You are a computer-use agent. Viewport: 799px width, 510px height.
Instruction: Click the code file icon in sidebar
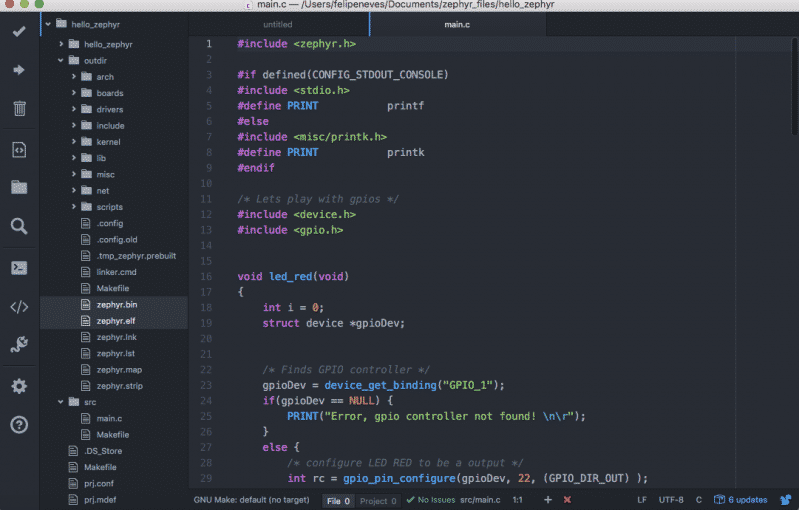pyautogui.click(x=19, y=150)
